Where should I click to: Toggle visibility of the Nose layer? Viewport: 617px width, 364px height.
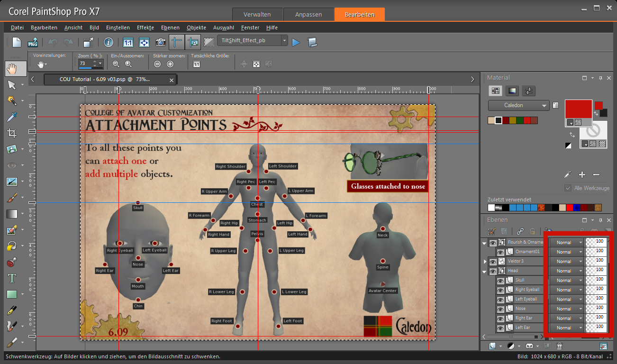tap(500, 309)
